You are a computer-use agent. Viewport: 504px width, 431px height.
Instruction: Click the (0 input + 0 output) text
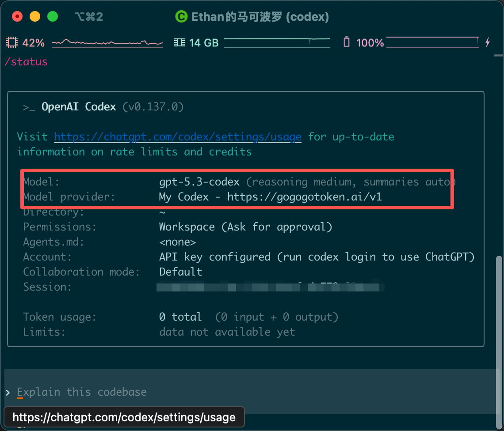click(x=276, y=317)
